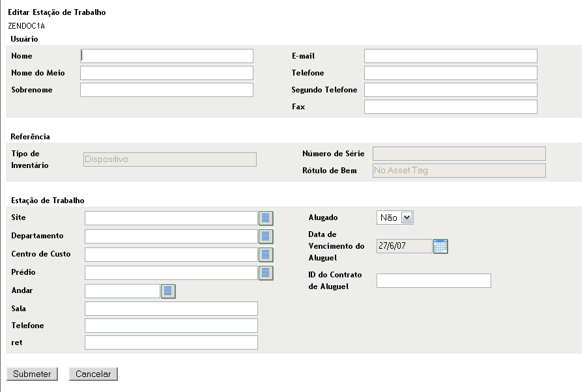The image size is (587, 392).
Task: Open the Site lookup list icon
Action: pos(266,218)
